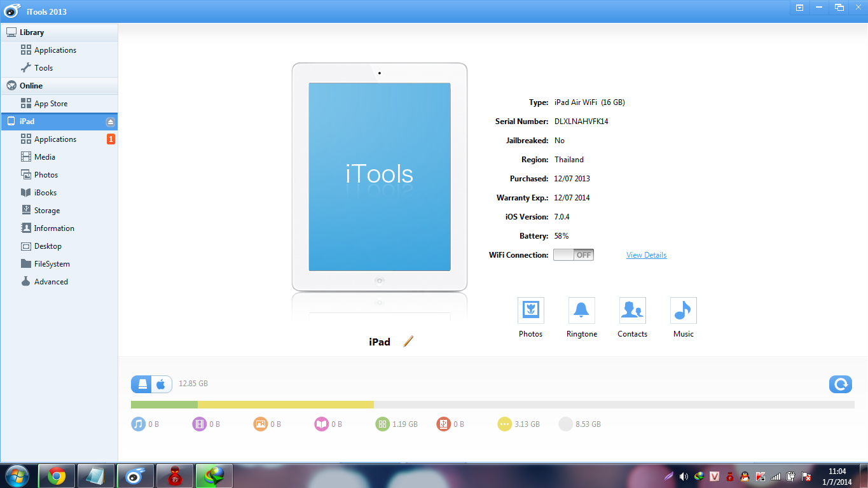
Task: Switch to disk storage view
Action: [142, 384]
